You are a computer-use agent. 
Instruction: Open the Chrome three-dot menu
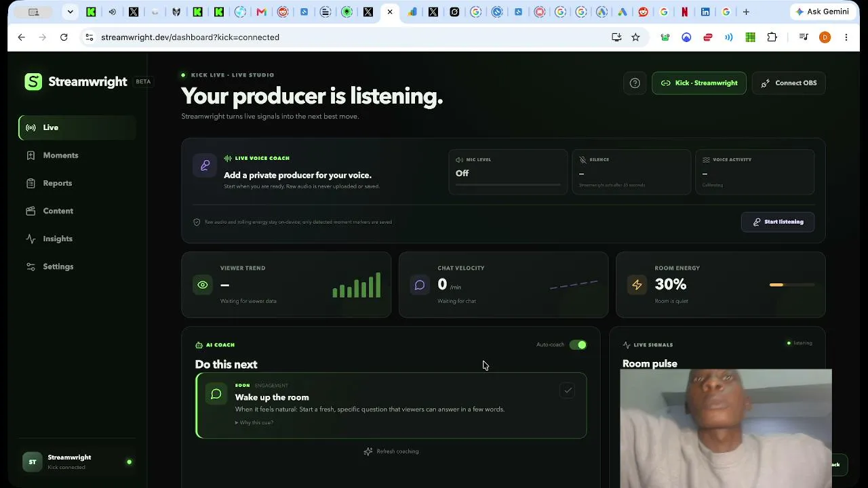tap(846, 37)
